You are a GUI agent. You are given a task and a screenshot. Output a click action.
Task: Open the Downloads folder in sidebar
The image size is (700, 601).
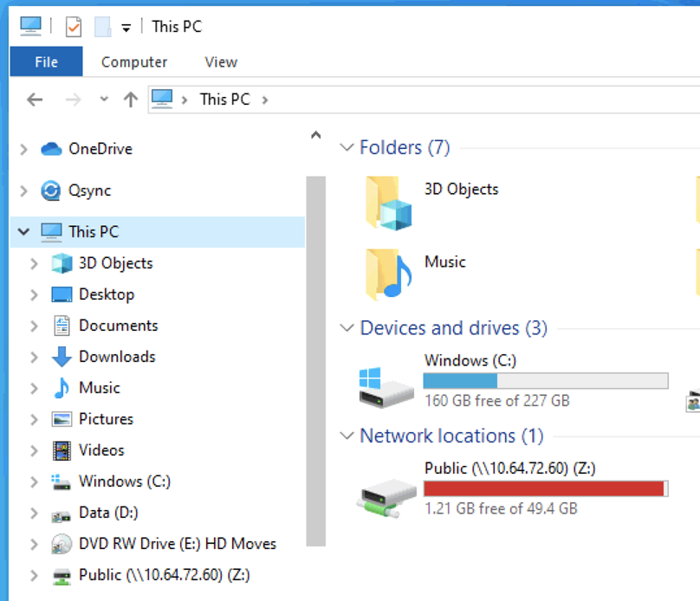[x=116, y=357]
